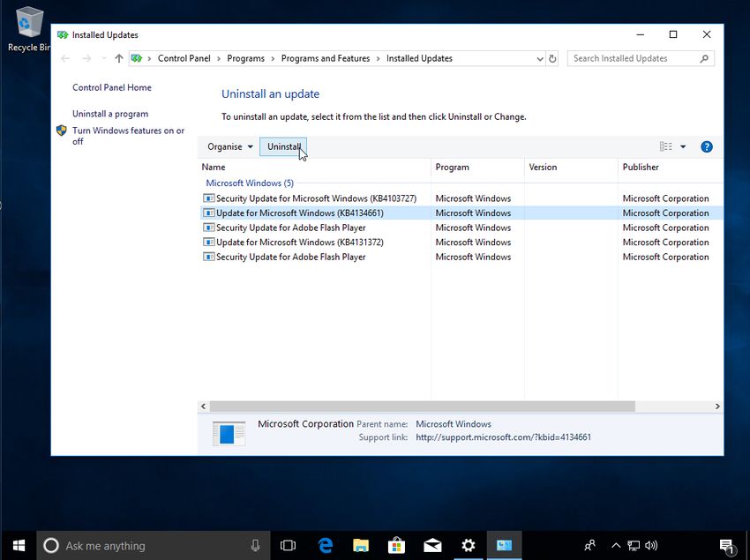Open Task View from the taskbar
Viewport: 750px width, 560px height.
[x=288, y=545]
